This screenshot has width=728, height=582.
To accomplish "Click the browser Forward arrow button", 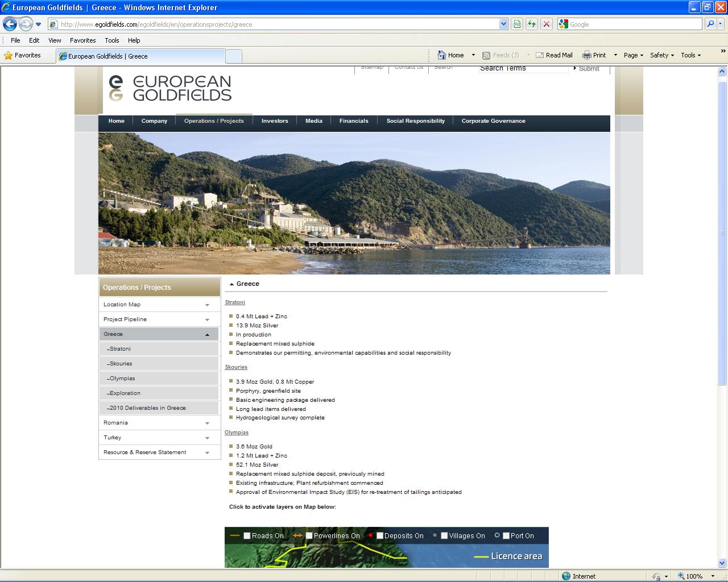I will (x=26, y=24).
